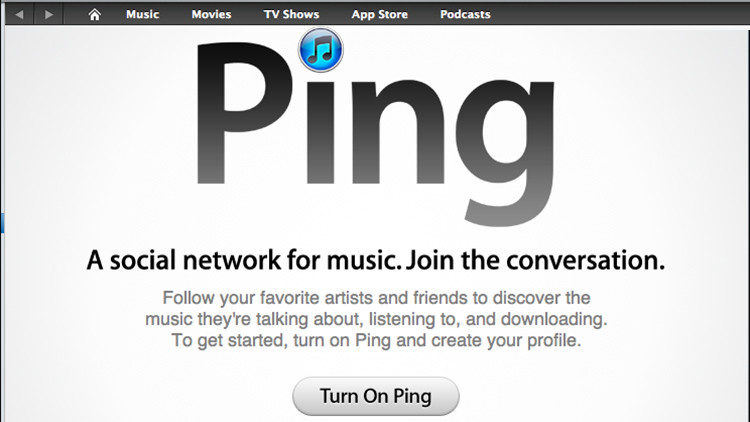Image resolution: width=750 pixels, height=422 pixels.
Task: Click the blue iTunes music note icon
Action: pos(320,50)
